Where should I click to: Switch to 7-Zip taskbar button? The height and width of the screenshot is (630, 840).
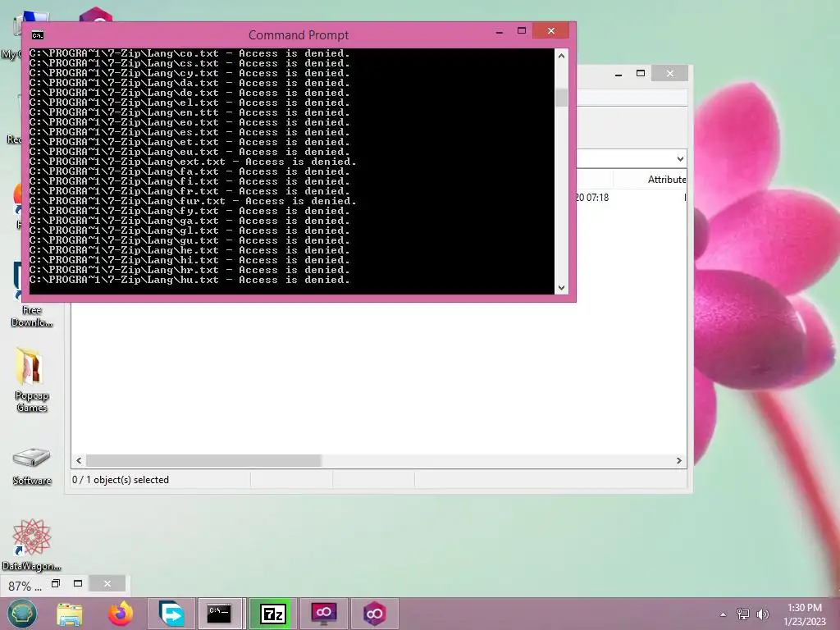tap(272, 614)
